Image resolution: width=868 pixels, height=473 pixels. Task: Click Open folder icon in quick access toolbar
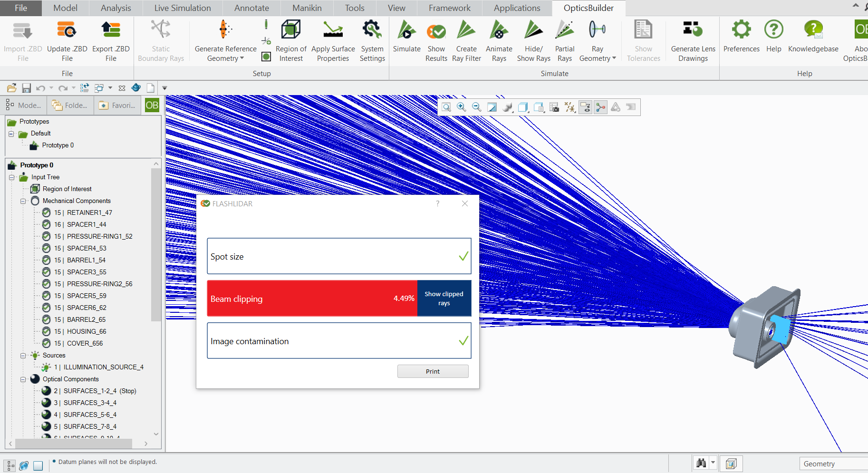[x=12, y=88]
